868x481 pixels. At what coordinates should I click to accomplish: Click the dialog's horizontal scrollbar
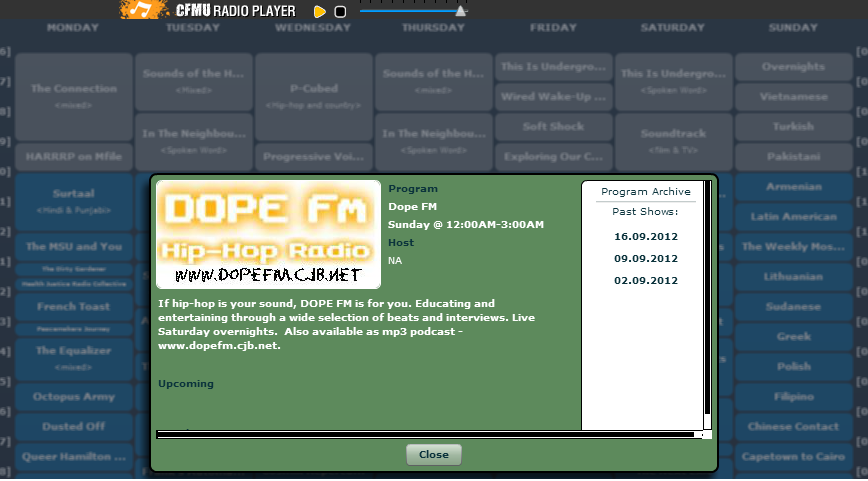click(x=429, y=435)
